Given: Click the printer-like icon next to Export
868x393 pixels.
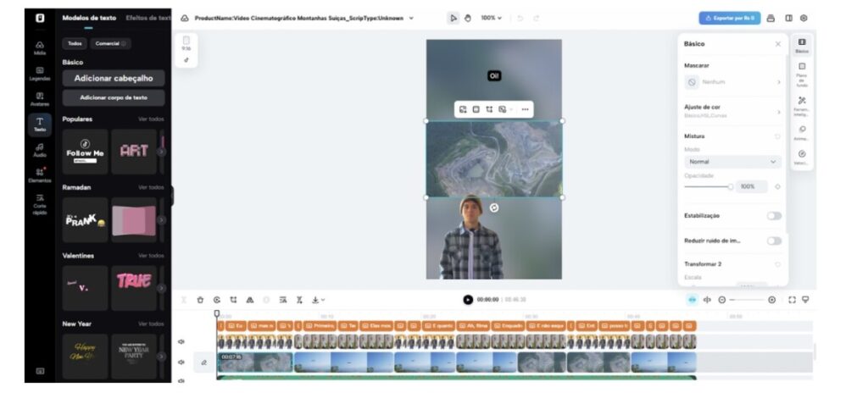Looking at the screenshot, I should click(x=771, y=19).
